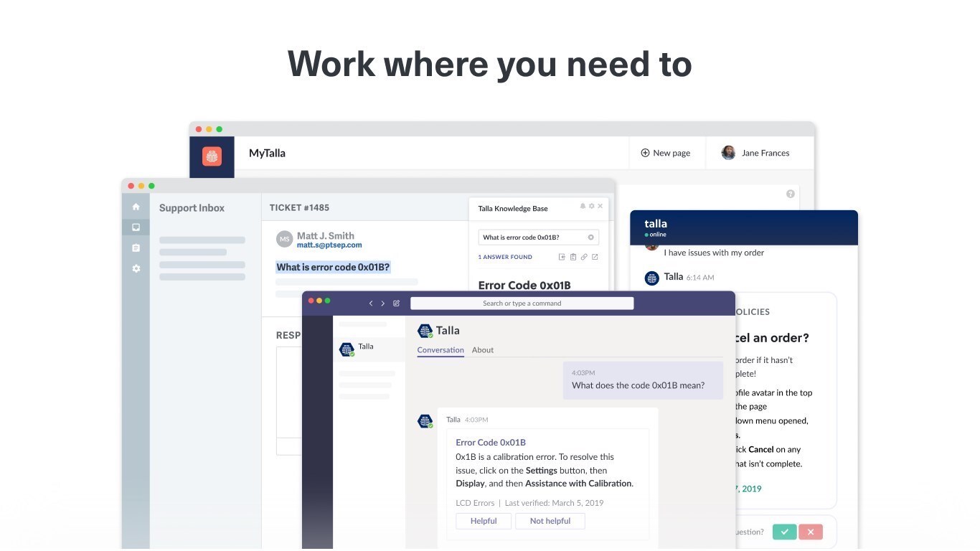Open the Error Code 0x01B card title link
The image size is (980, 551).
pos(491,443)
